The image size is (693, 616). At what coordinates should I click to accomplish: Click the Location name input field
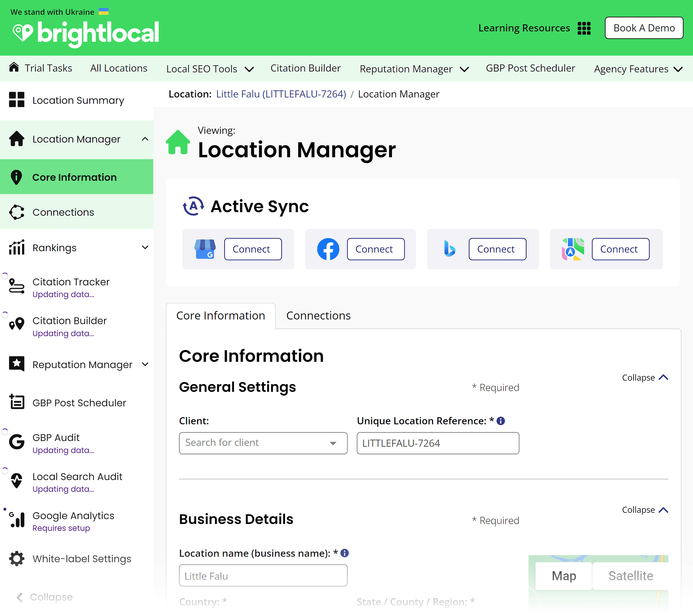pos(263,575)
